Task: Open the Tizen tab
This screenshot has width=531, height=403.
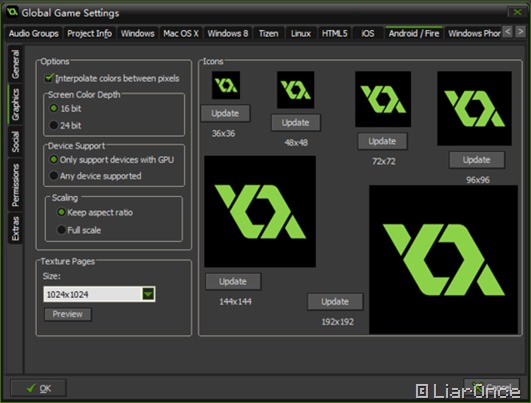Action: [269, 33]
